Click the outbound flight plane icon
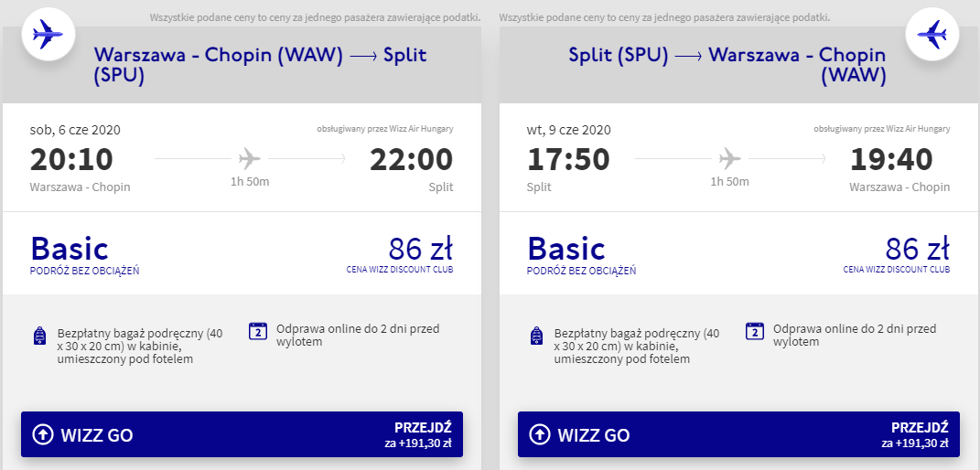 pos(48,36)
